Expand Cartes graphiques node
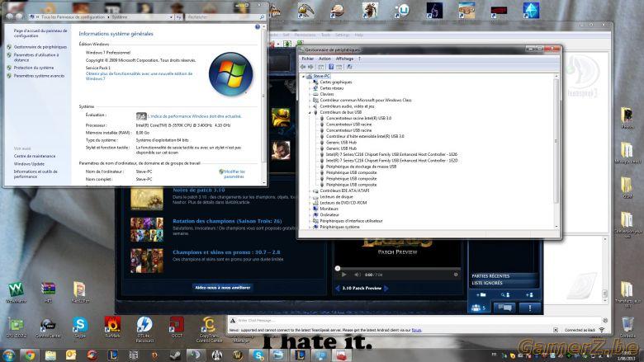 310,82
